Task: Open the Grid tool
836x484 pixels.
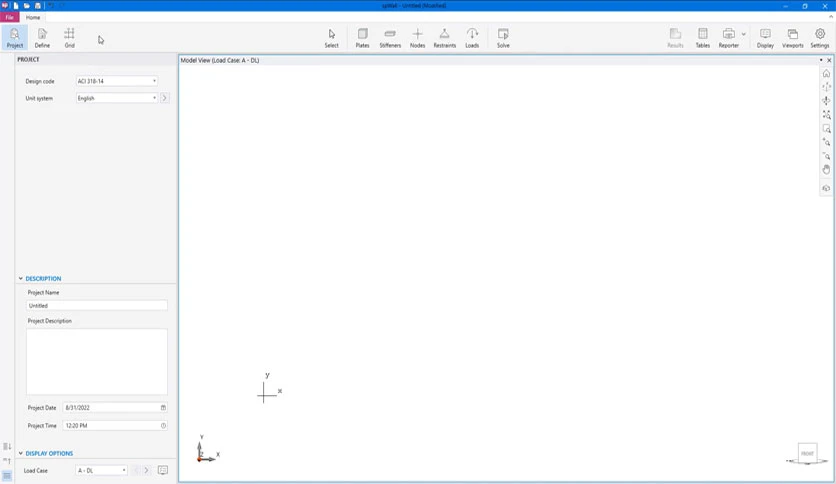Action: click(x=69, y=38)
